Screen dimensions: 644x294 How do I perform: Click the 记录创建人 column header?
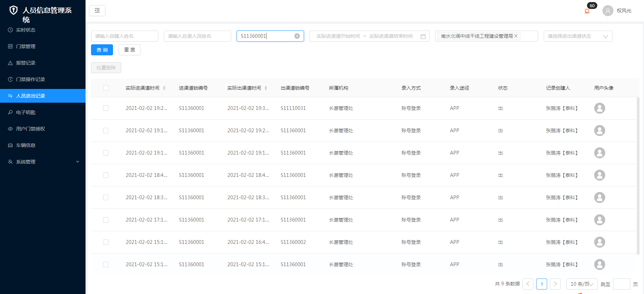tap(558, 88)
